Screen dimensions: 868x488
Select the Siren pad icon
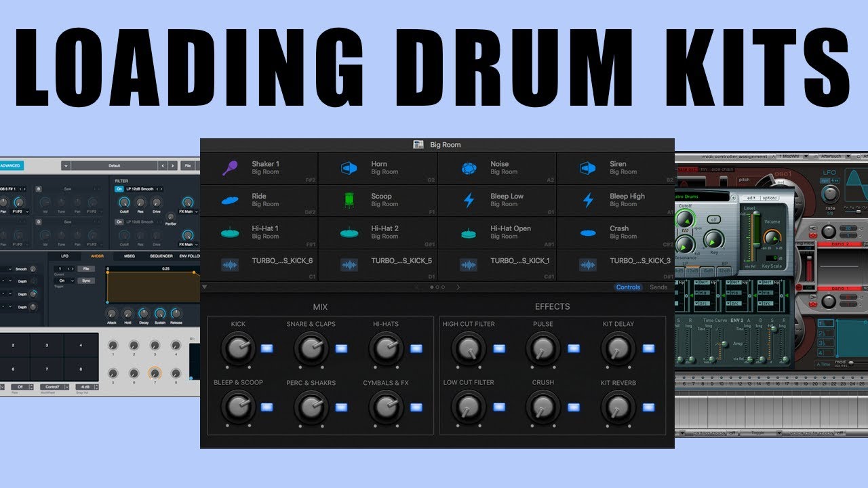(x=587, y=168)
